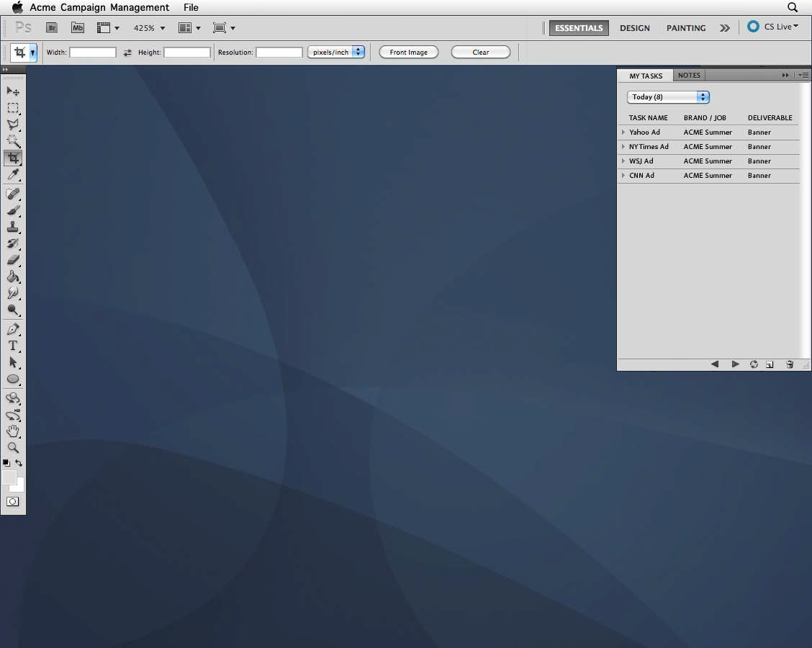The height and width of the screenshot is (648, 812).
Task: Switch to the MY TASKS tab
Action: click(x=646, y=76)
